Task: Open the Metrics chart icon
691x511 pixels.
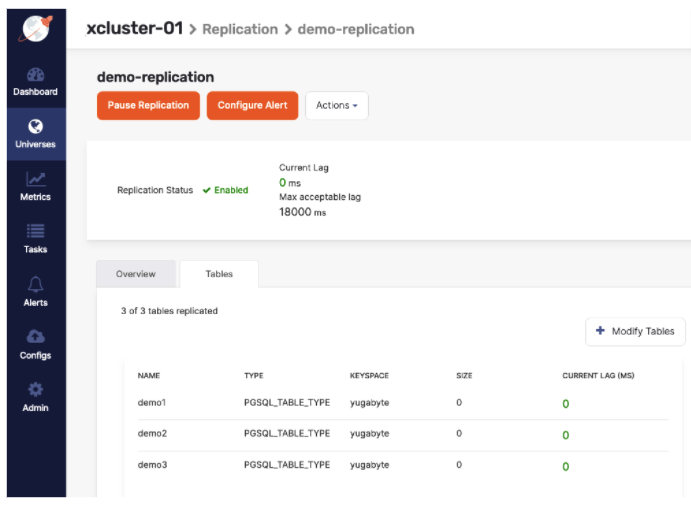Action: pyautogui.click(x=36, y=180)
